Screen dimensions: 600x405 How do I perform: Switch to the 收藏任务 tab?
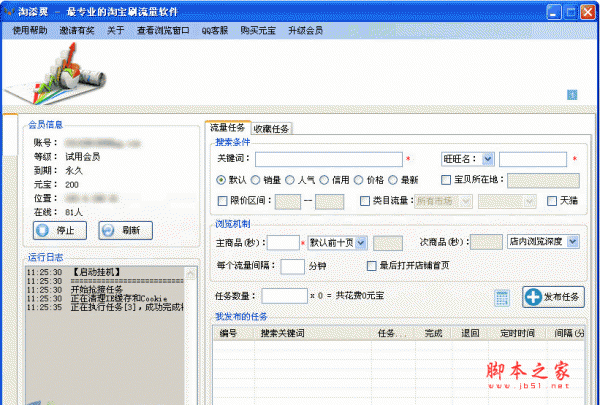click(x=271, y=129)
